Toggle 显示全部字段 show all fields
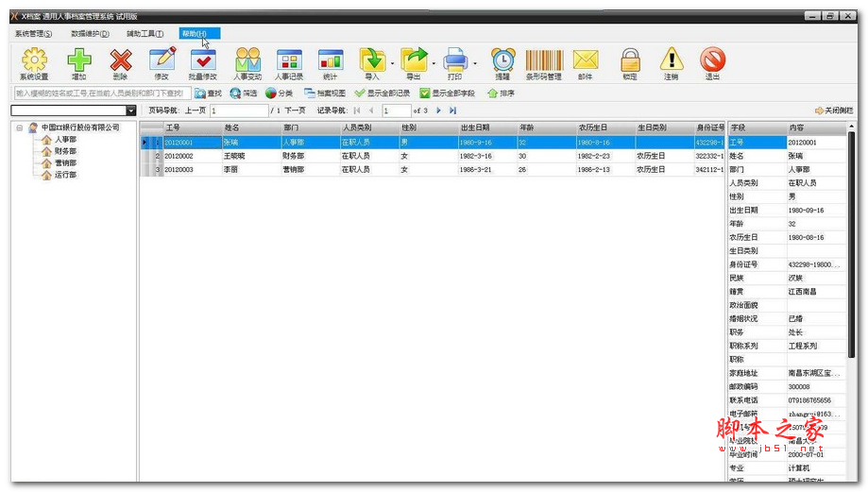The width and height of the screenshot is (868, 492). click(448, 93)
